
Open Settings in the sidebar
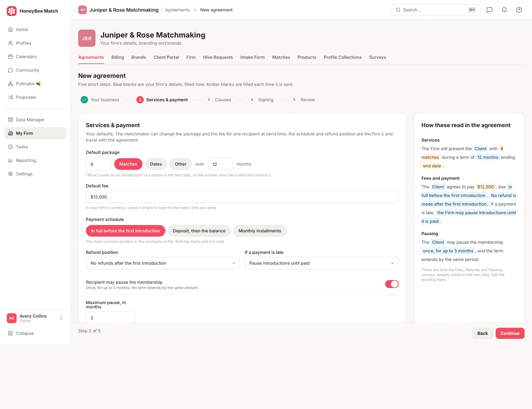[x=35, y=174]
